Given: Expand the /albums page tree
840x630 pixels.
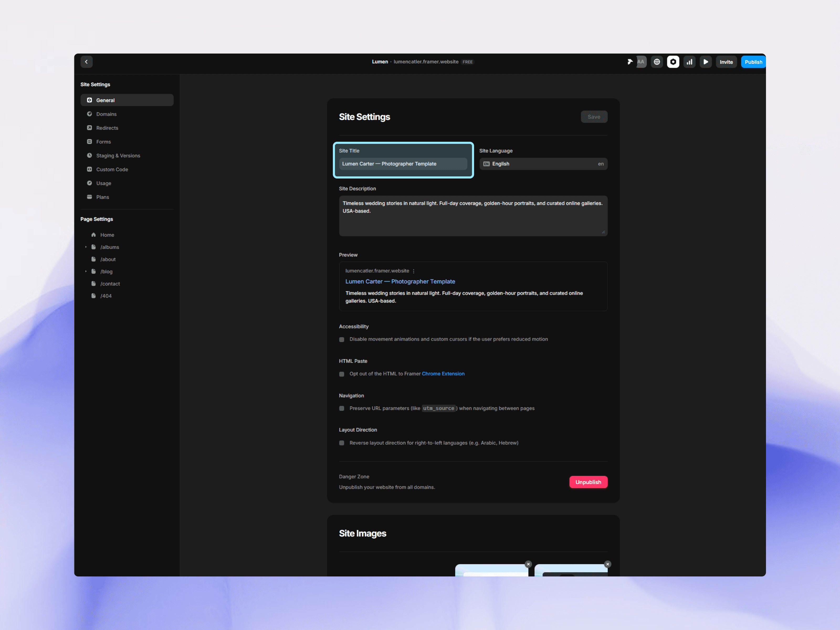Looking at the screenshot, I should (x=86, y=247).
